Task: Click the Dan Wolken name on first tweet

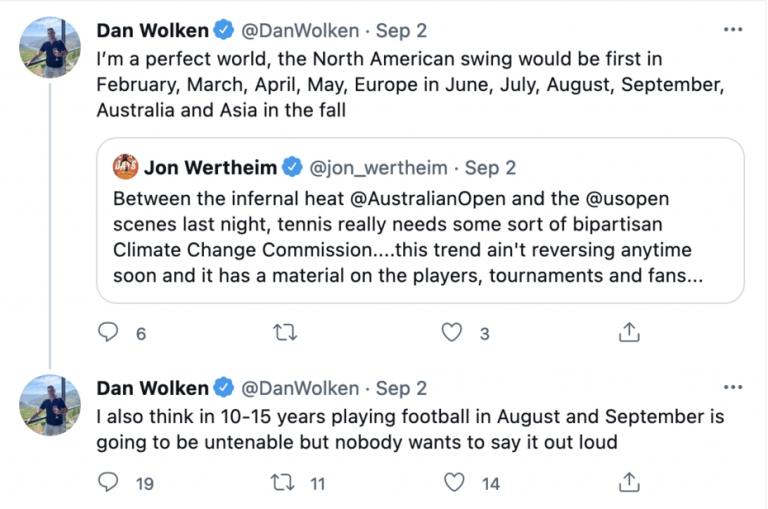Action: 152,31
